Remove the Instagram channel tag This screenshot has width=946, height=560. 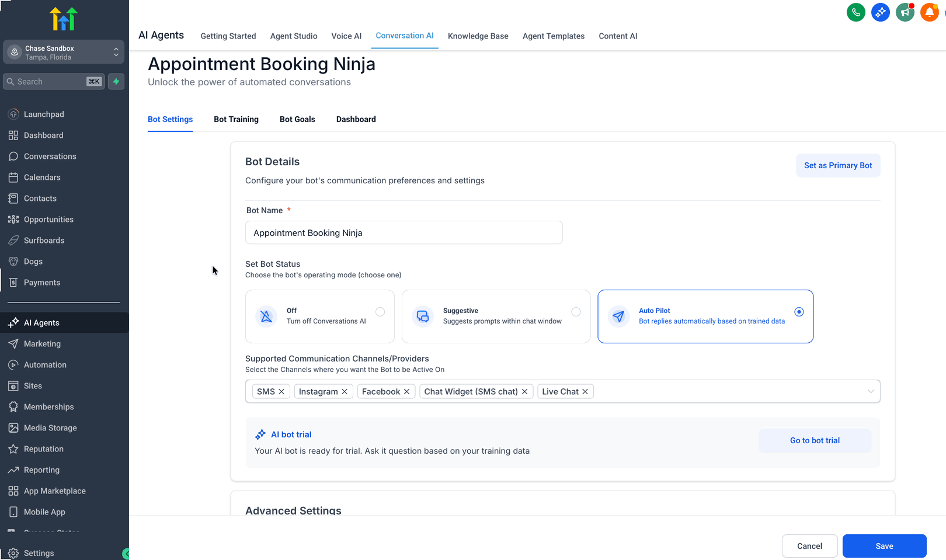click(345, 392)
